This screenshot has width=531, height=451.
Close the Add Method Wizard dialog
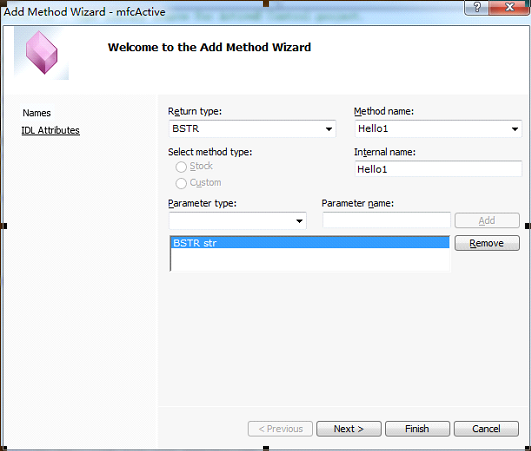pyautogui.click(x=509, y=7)
